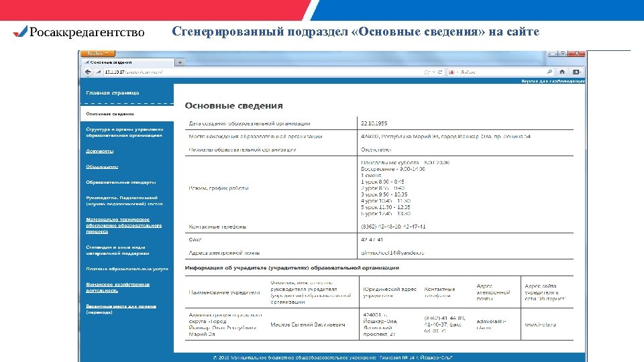Click 'Режим, график работы' row label

[219, 188]
